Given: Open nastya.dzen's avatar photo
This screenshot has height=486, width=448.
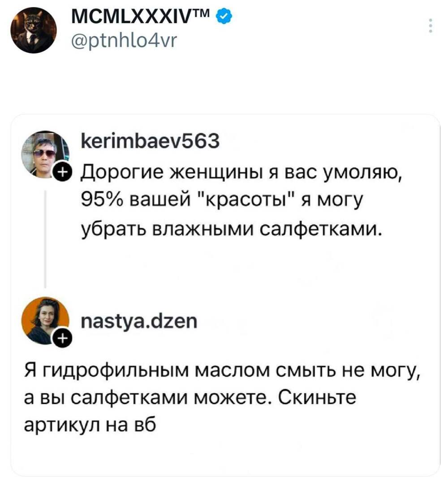Looking at the screenshot, I should 45,320.
